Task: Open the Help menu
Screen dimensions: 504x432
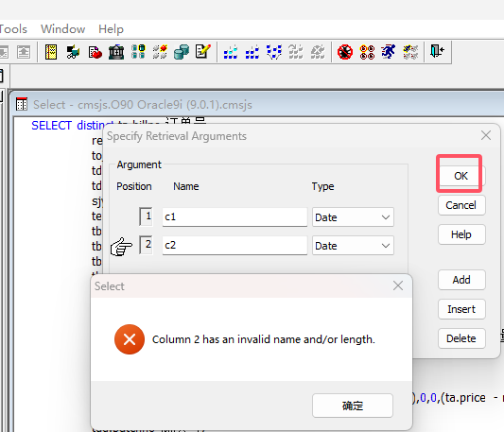Action: pyautogui.click(x=111, y=29)
